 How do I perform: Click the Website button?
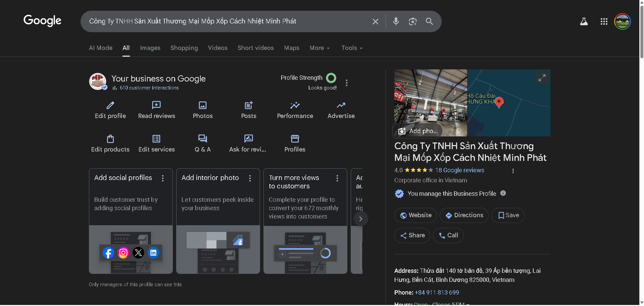(415, 216)
